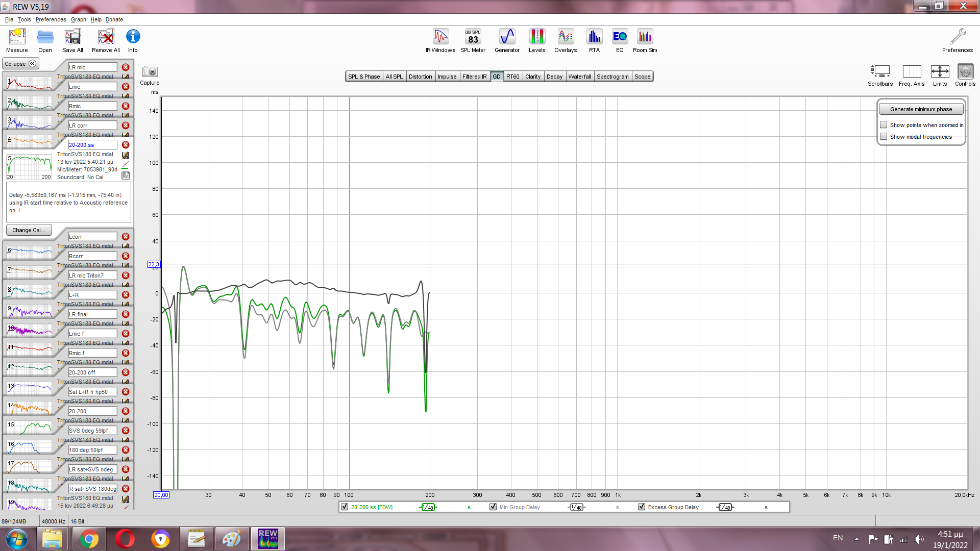Collapse the measurements panel
This screenshot has height=551, width=980.
tap(20, 64)
